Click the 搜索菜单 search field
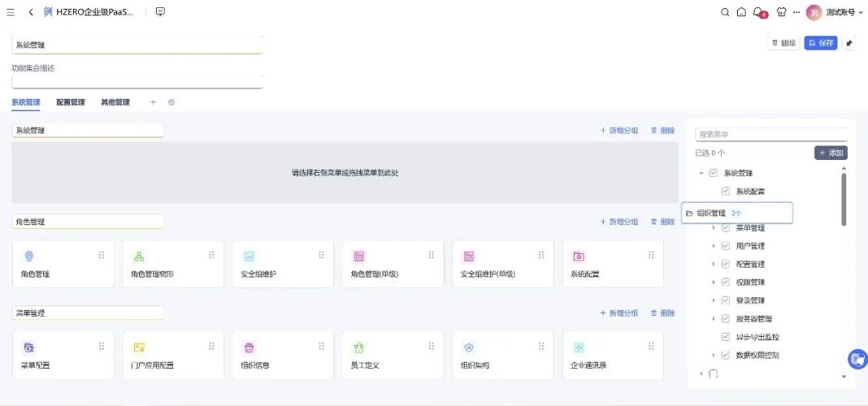868x406 pixels. 771,134
